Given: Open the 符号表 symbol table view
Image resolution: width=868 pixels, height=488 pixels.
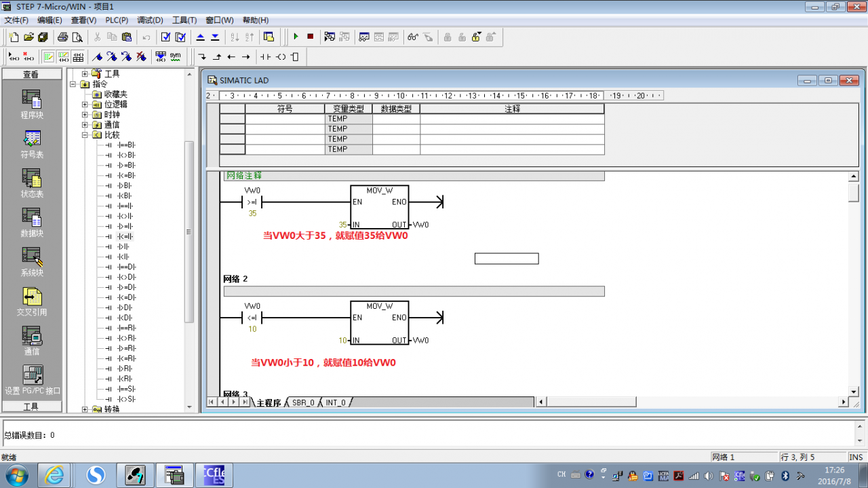Looking at the screenshot, I should (32, 144).
